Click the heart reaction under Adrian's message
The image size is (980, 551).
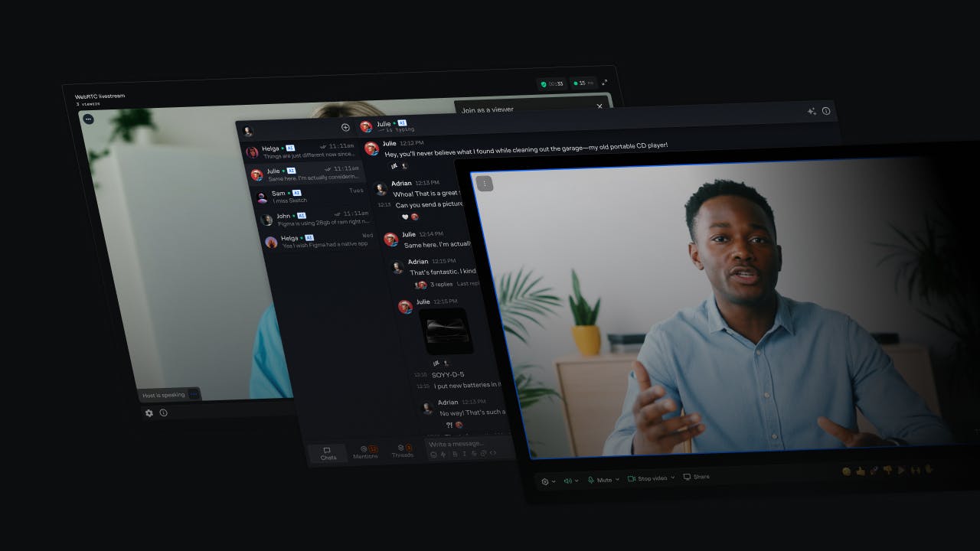[406, 217]
